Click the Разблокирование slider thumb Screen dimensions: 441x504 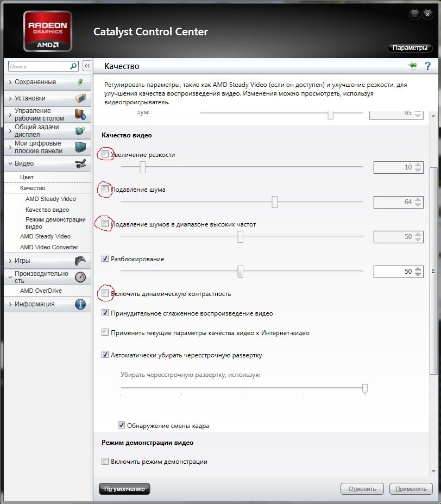[240, 272]
